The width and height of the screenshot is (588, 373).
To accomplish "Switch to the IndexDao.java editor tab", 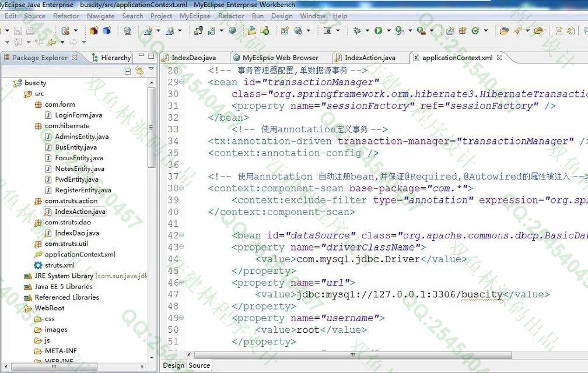I will click(194, 58).
